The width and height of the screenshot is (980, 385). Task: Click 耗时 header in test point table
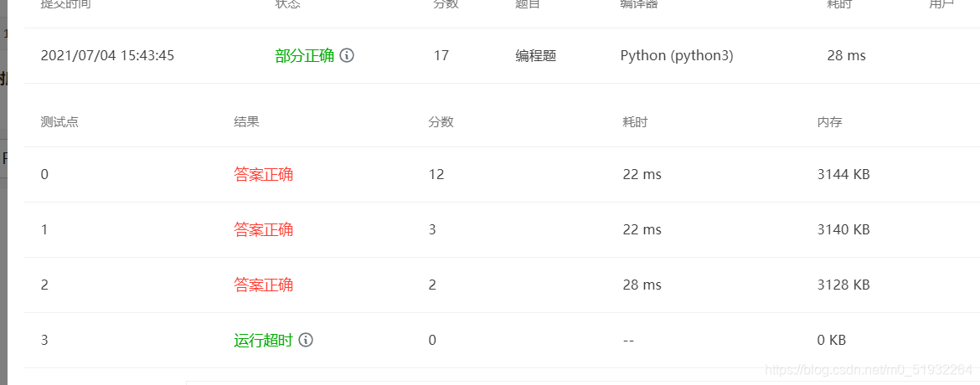[635, 122]
